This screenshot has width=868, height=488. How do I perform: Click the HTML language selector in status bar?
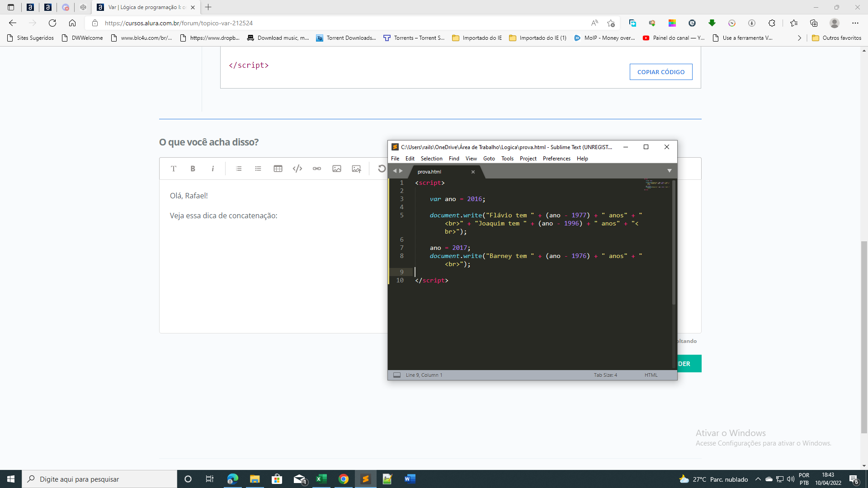click(651, 375)
